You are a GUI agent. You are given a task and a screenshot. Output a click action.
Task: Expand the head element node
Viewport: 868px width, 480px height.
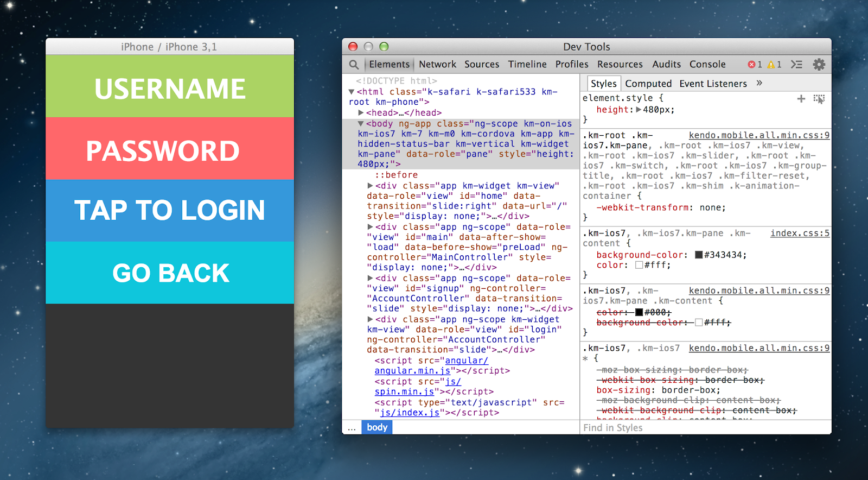pos(361,112)
